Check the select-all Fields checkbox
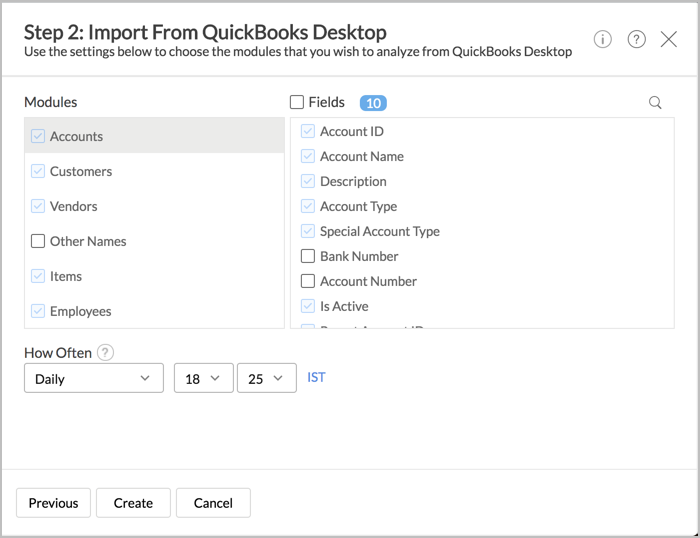The height and width of the screenshot is (538, 700). click(x=297, y=102)
